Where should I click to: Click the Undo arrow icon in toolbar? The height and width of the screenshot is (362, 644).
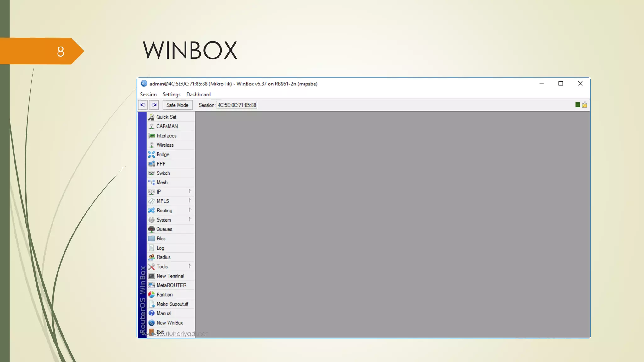[143, 105]
